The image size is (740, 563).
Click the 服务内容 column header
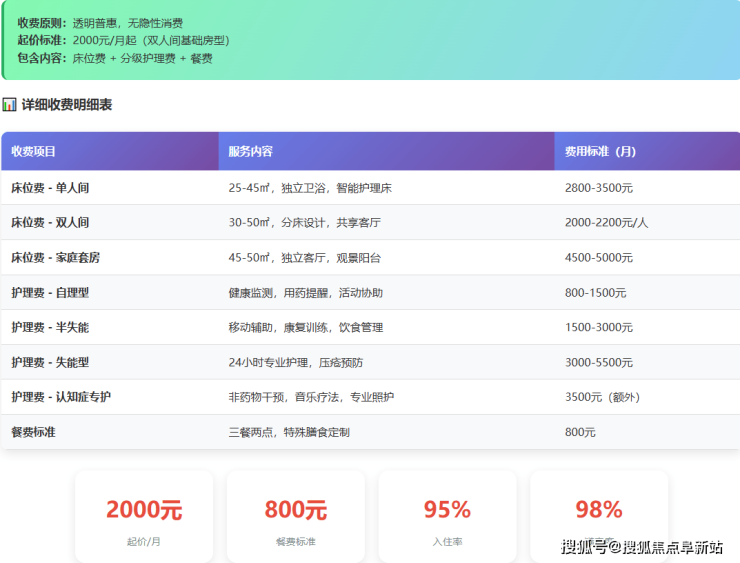click(x=251, y=152)
